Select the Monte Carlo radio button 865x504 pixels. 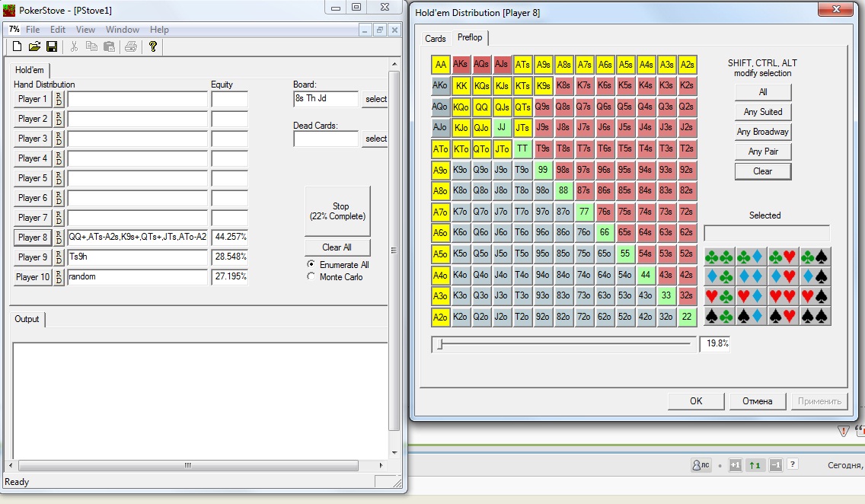[311, 276]
